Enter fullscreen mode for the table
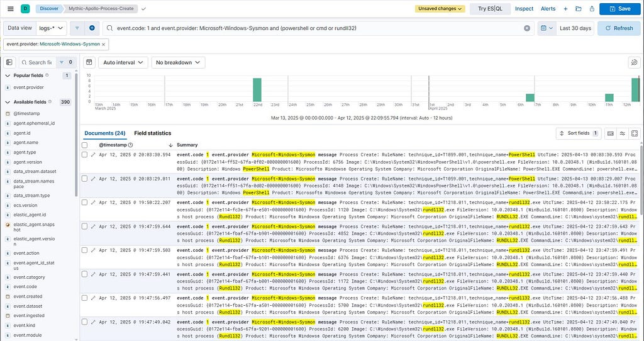644x341 pixels. point(635,133)
